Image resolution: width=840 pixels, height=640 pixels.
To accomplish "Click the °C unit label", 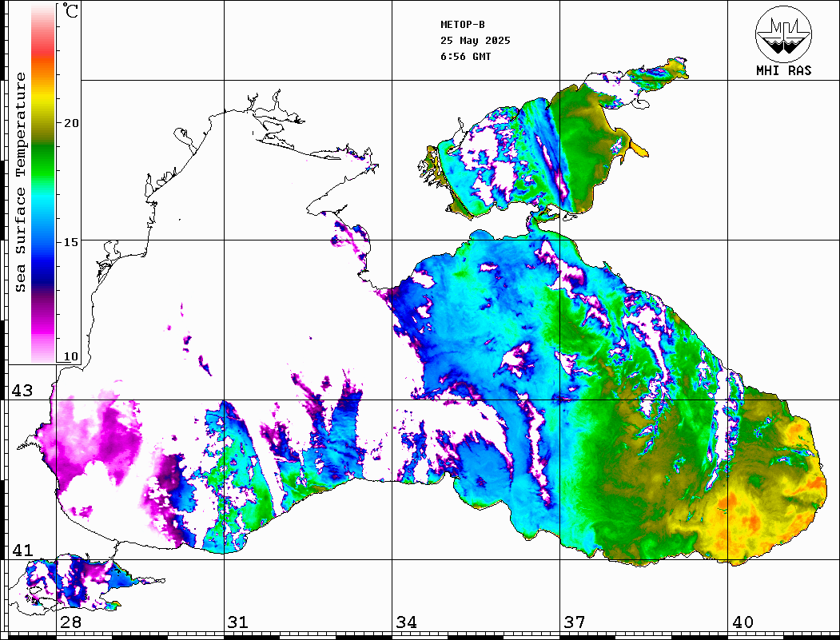I will (x=70, y=10).
